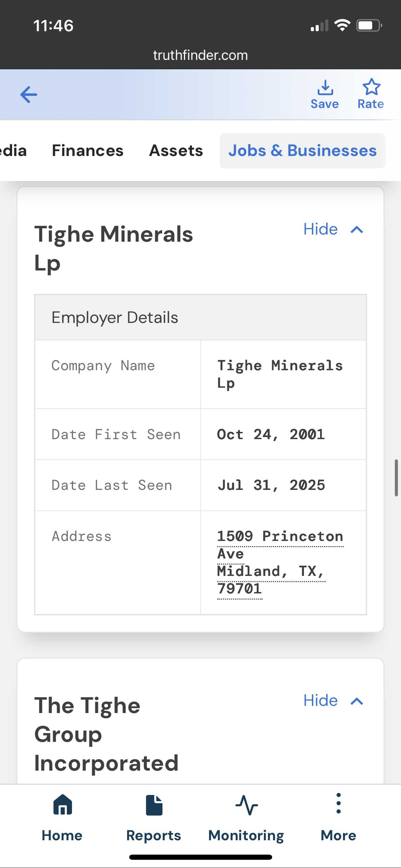Open the 1509 Princeton Ave address link

click(280, 537)
